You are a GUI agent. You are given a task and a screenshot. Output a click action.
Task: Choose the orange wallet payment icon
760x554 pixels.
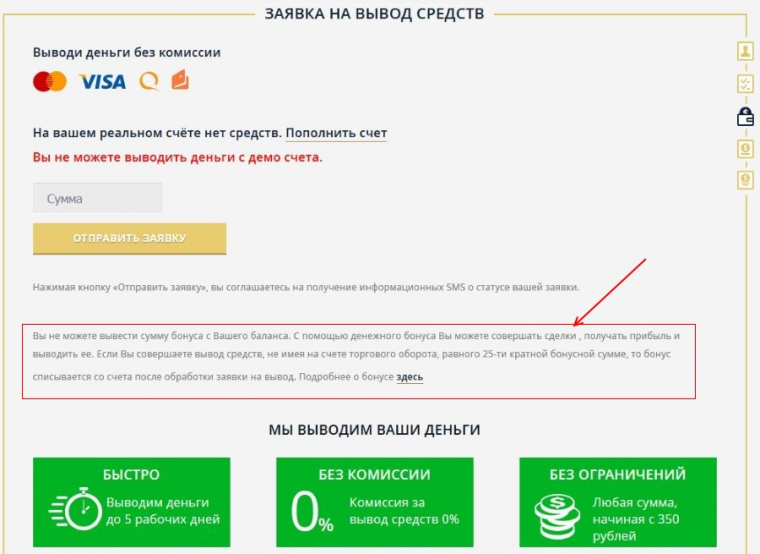180,80
